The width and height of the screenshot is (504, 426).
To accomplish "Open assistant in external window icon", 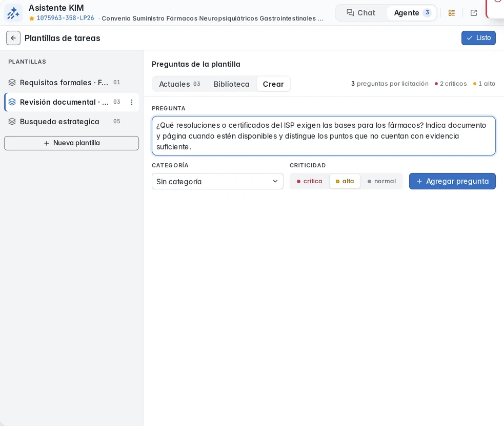I will [x=473, y=13].
